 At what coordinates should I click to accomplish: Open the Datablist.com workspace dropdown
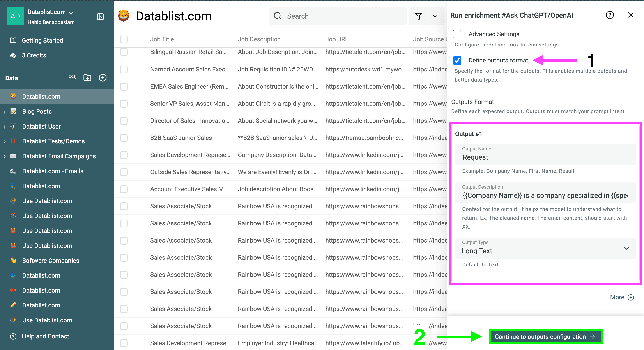(71, 12)
